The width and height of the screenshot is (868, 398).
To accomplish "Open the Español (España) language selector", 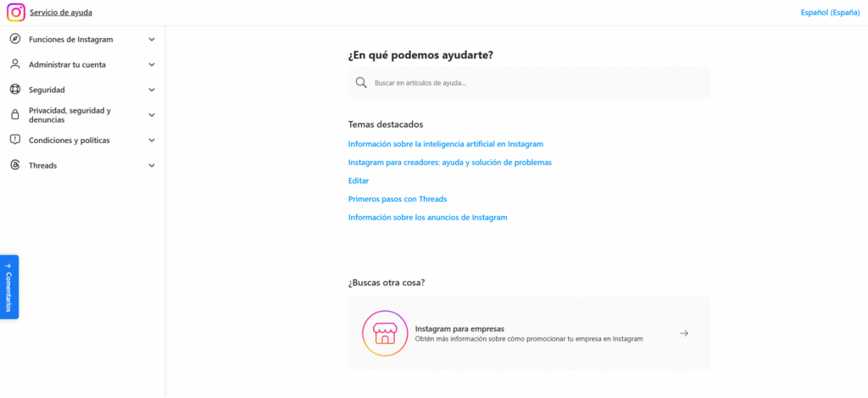I will pyautogui.click(x=830, y=13).
